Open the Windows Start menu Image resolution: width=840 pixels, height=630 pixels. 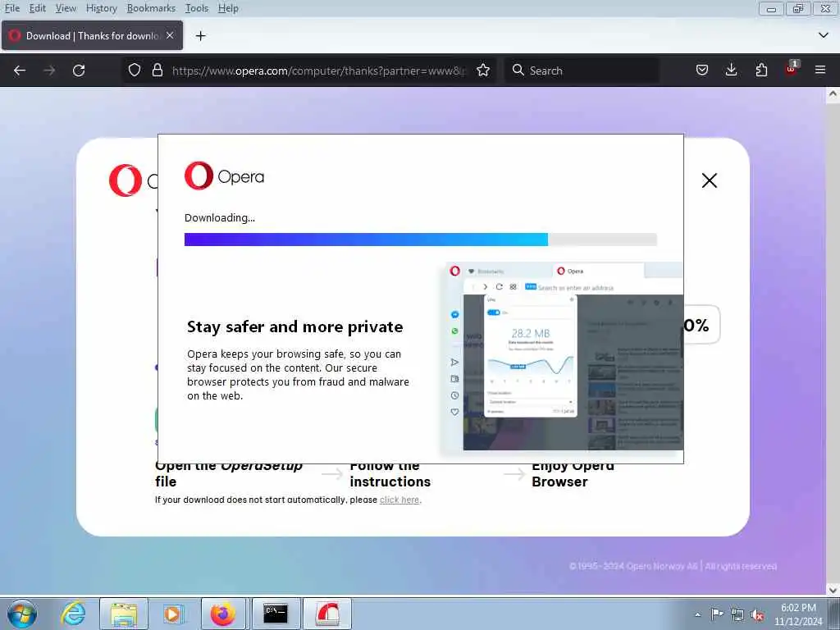(x=22, y=614)
